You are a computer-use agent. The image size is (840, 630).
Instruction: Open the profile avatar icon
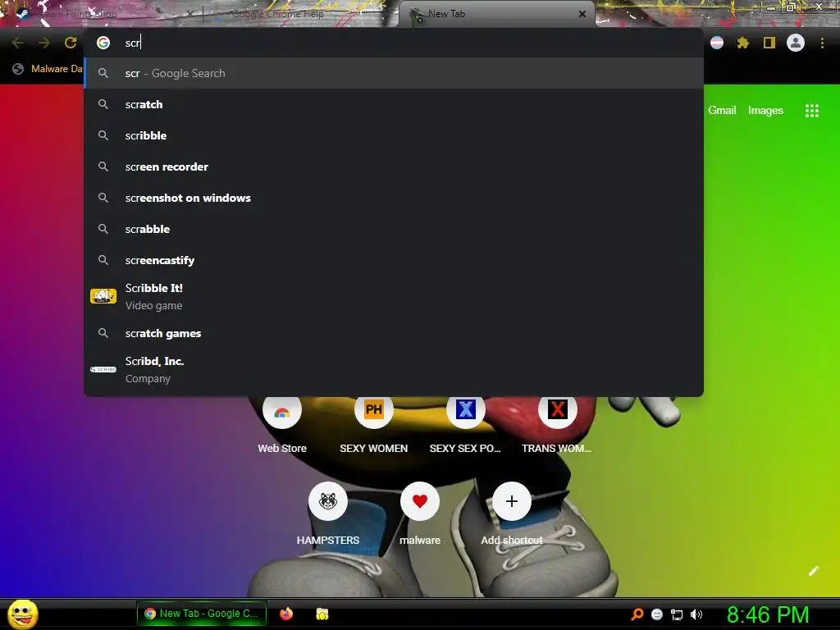796,43
